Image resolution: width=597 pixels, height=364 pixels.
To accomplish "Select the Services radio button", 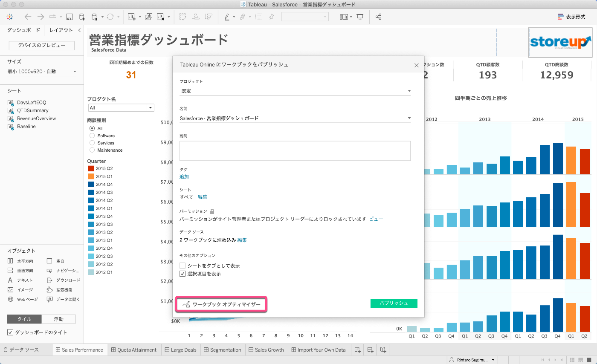I will coord(92,143).
